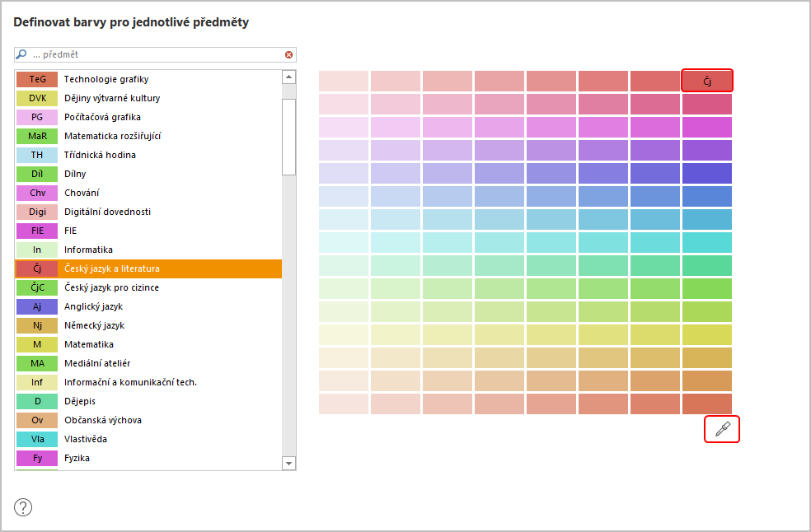
Task: Select the Občanská výchova subject
Action: click(148, 420)
